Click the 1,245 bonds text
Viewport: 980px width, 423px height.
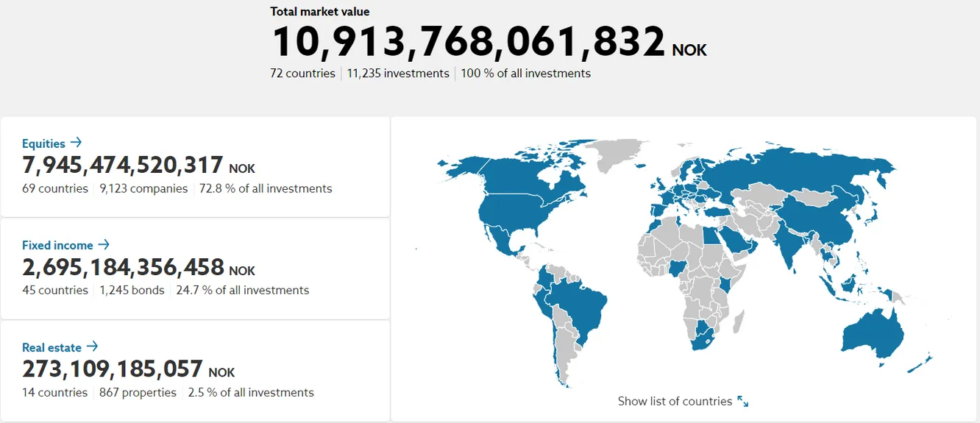[x=132, y=290]
